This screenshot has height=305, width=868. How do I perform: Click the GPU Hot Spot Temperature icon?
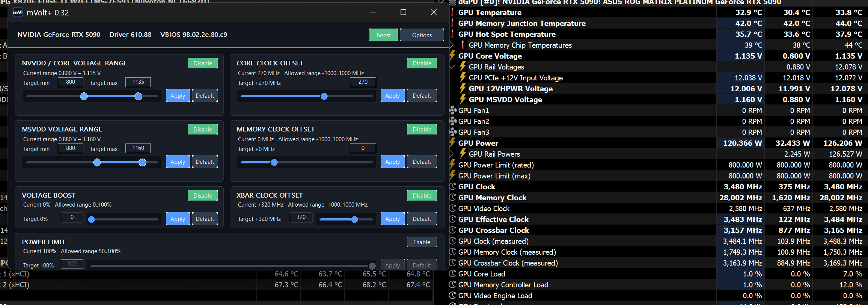click(452, 34)
